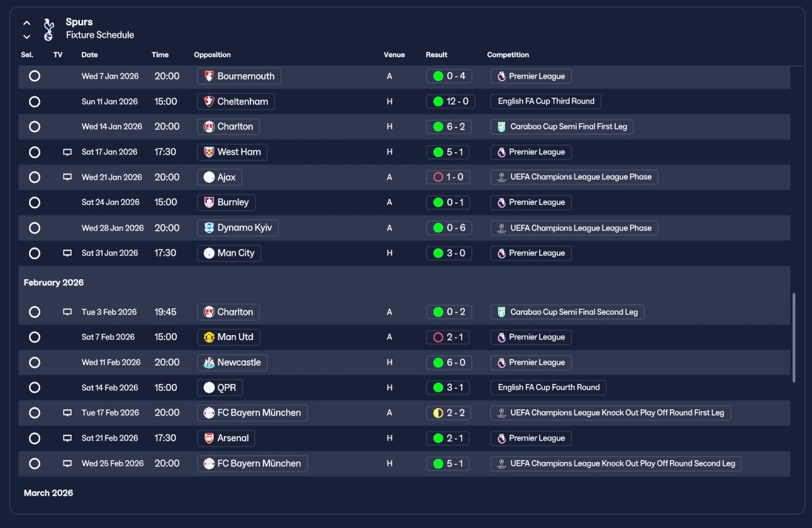Click the Newcastle club badge

coord(209,362)
